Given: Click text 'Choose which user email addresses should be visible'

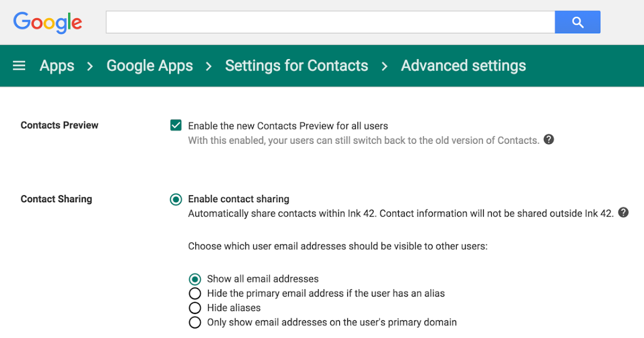Looking at the screenshot, I should 338,247.
